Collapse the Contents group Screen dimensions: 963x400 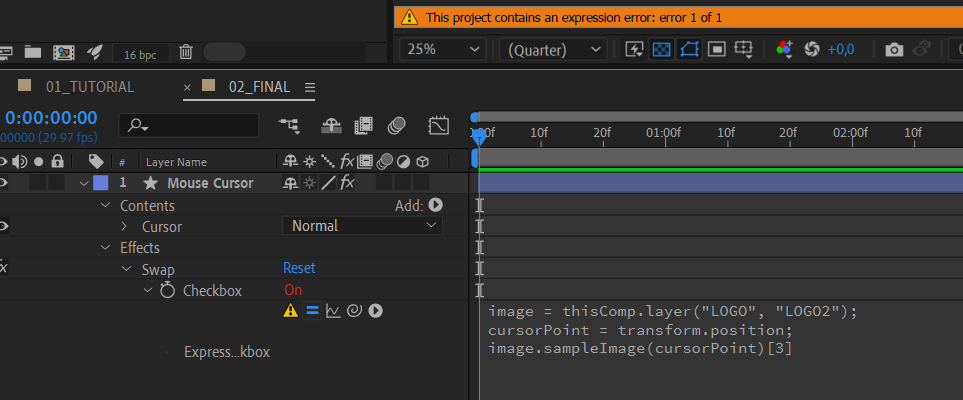click(x=105, y=205)
